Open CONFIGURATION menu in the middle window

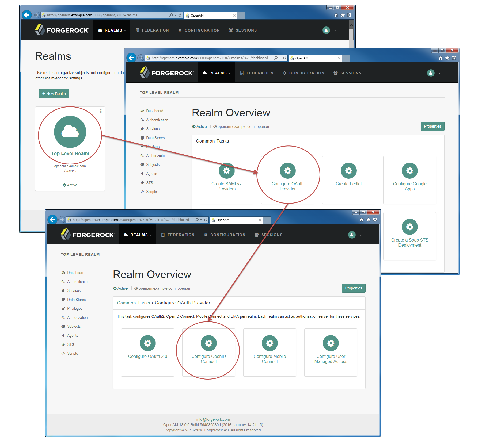(304, 73)
